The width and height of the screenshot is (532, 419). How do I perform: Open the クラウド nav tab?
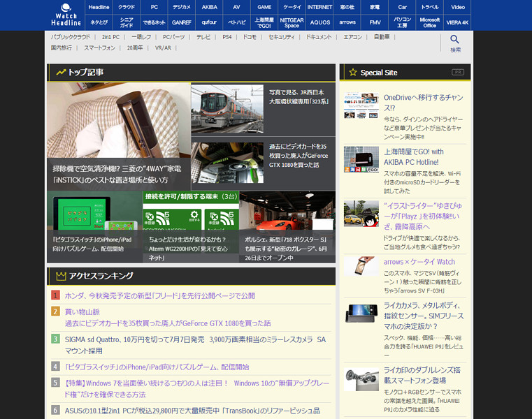127,7
